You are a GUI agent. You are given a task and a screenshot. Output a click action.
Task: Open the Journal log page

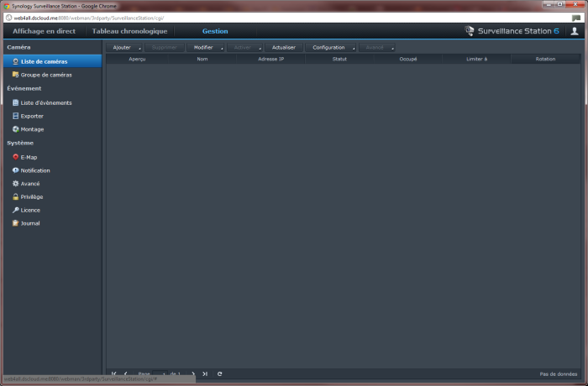click(29, 223)
